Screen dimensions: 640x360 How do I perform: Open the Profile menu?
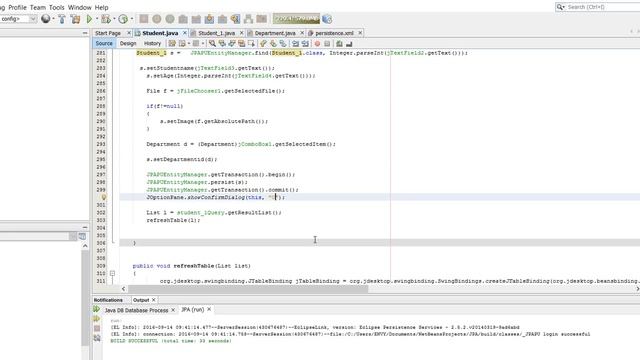point(17,7)
